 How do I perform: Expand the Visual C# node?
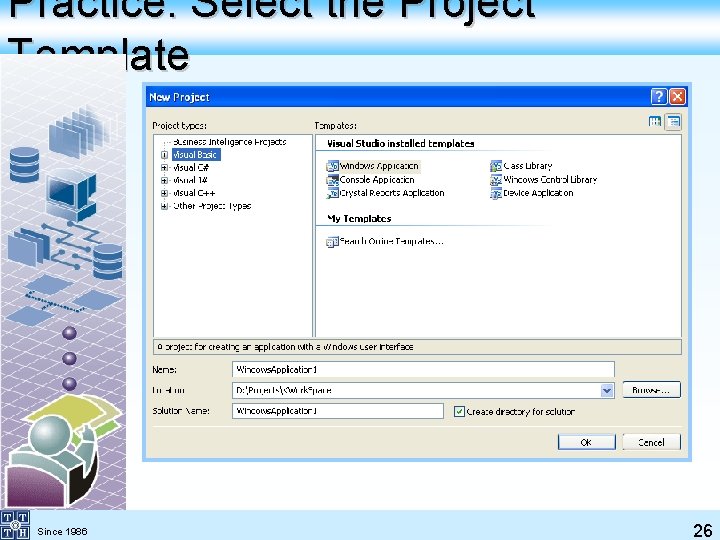164,168
